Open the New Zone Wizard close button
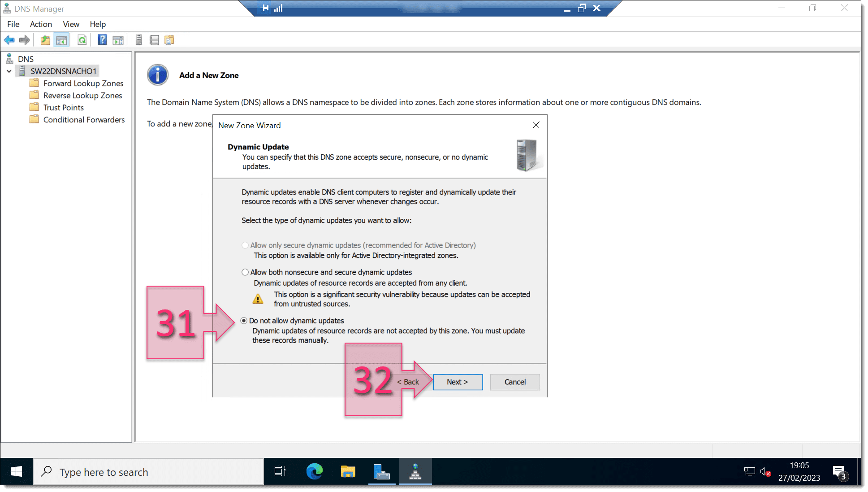Screen dimensions: 868x492 (535, 125)
